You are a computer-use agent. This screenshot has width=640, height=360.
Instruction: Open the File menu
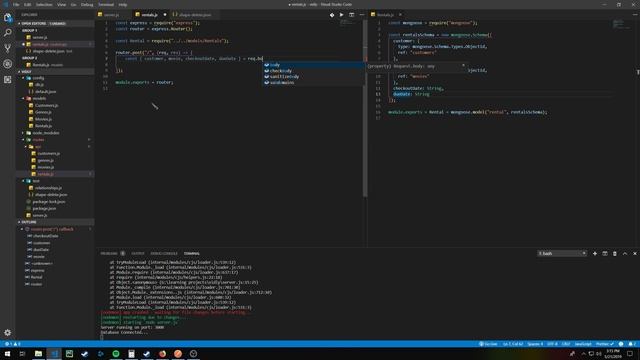click(x=16, y=4)
